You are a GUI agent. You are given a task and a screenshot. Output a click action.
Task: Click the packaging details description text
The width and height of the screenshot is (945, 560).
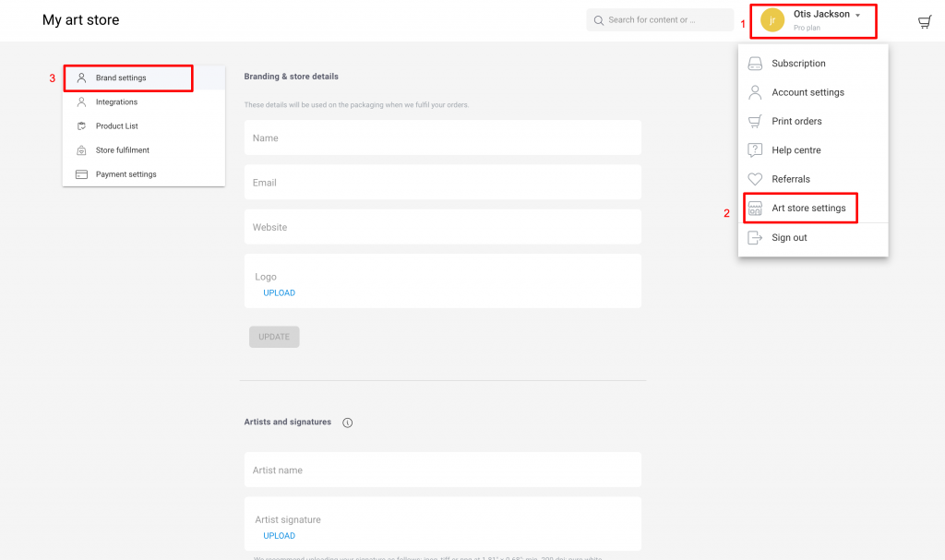(x=356, y=105)
